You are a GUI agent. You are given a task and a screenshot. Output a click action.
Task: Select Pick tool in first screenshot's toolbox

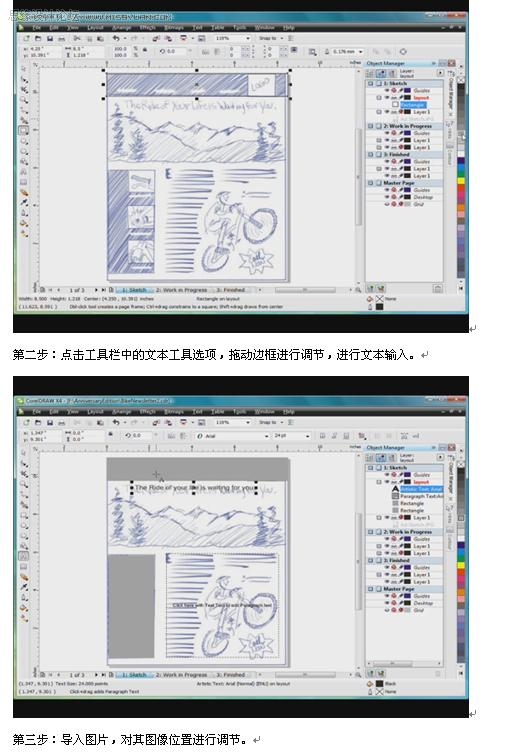click(x=24, y=69)
